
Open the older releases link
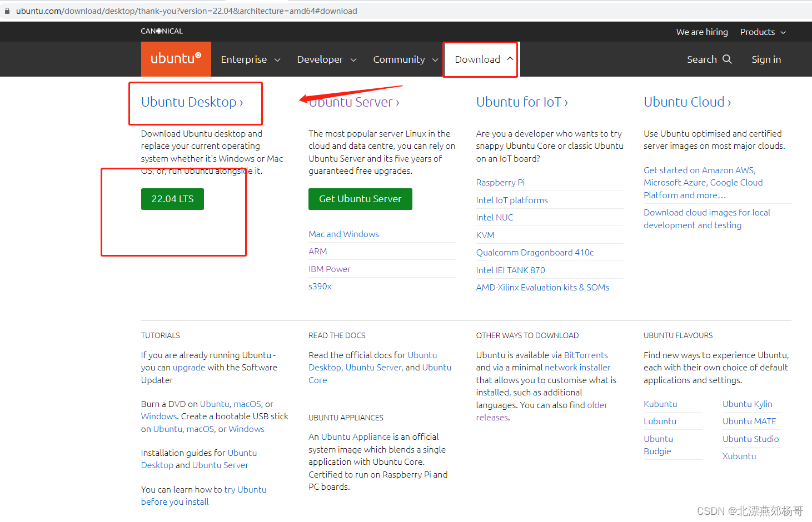(542, 411)
